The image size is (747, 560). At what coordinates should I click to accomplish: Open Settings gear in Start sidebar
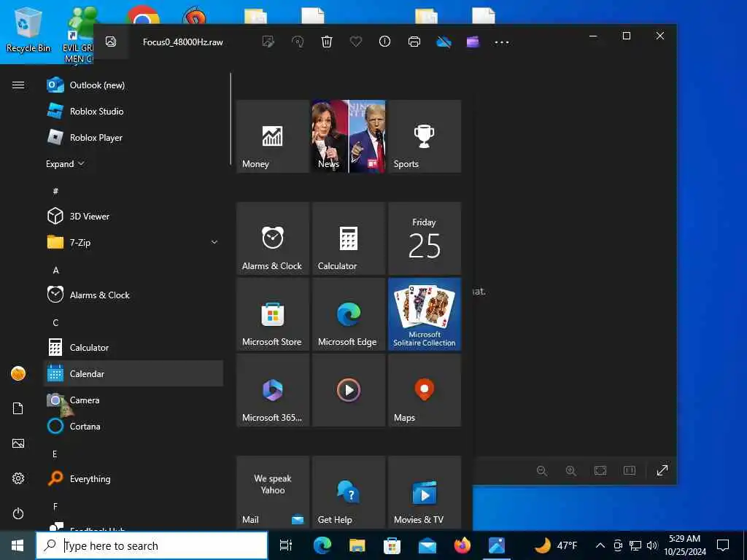pyautogui.click(x=18, y=478)
